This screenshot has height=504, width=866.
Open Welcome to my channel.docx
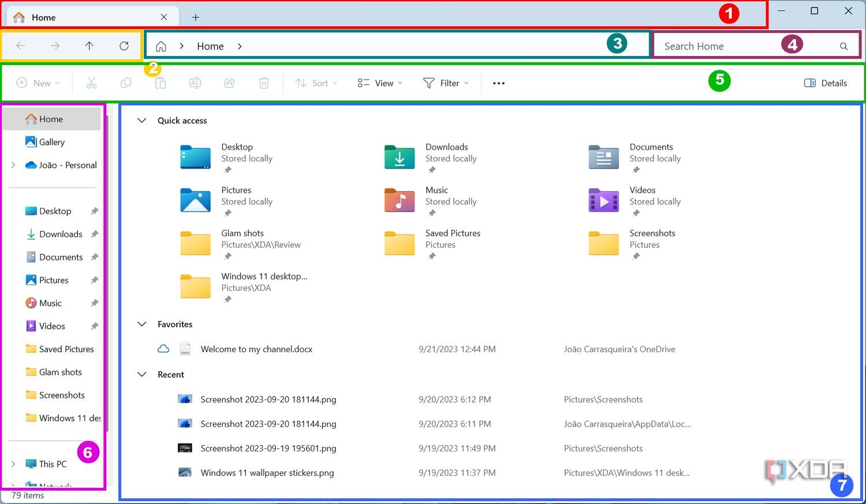coord(256,349)
